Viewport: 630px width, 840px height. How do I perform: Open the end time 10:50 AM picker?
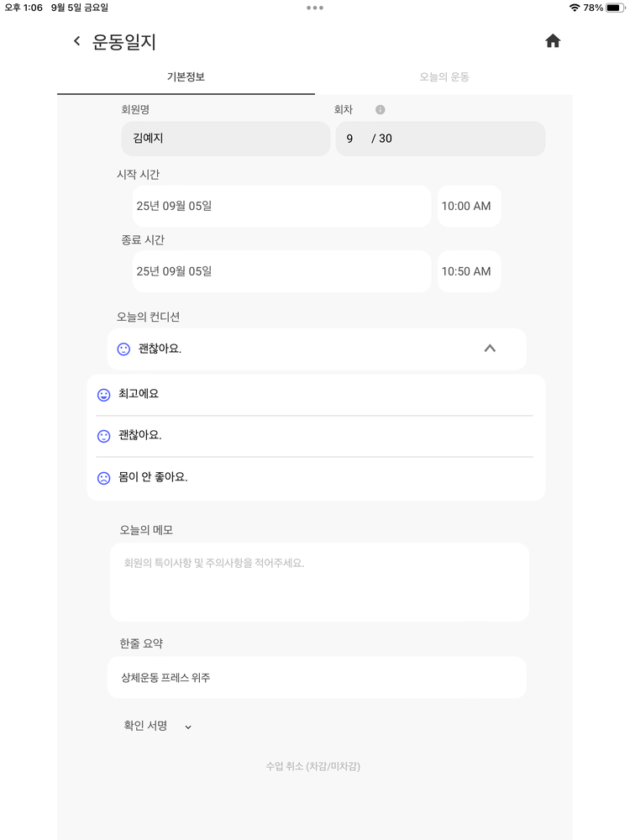469,271
